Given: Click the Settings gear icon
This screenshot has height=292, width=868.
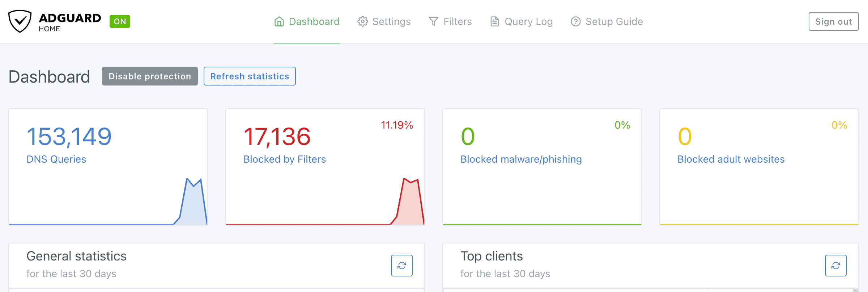Looking at the screenshot, I should tap(362, 22).
